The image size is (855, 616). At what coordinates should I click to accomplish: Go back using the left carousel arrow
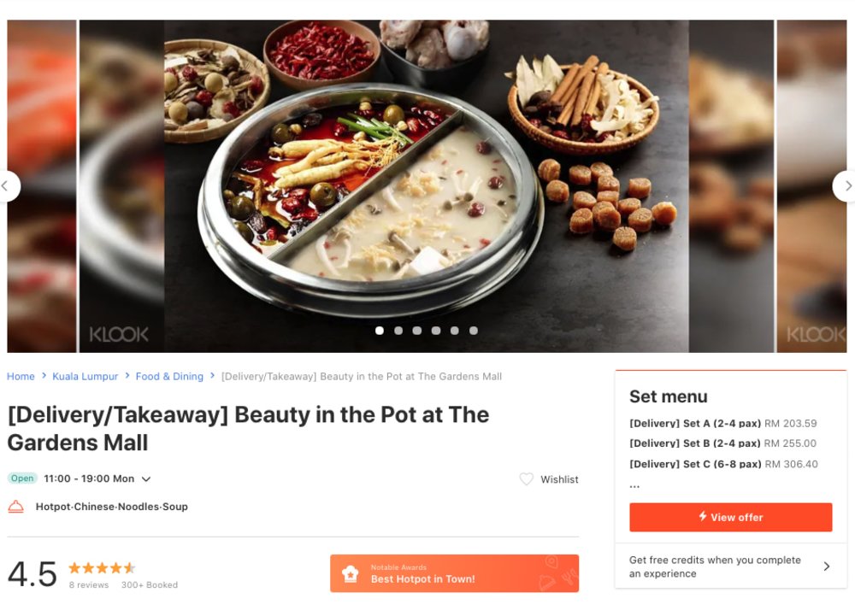[x=7, y=185]
